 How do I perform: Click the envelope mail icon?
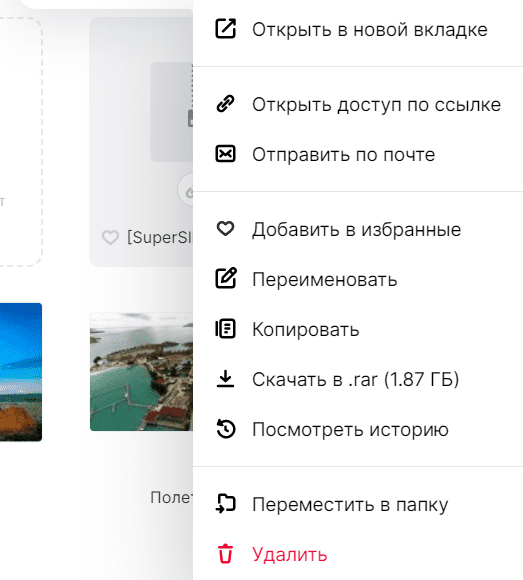(x=225, y=154)
